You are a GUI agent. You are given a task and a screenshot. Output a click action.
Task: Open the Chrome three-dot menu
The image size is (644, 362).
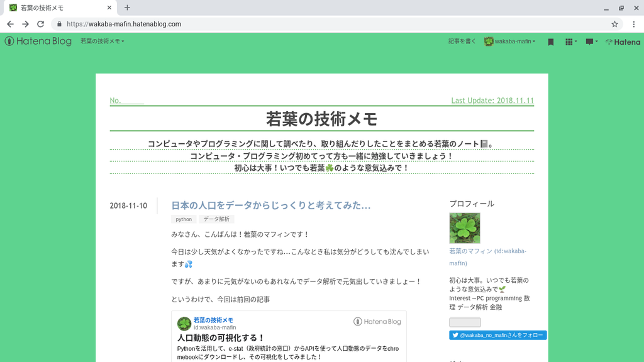[633, 24]
